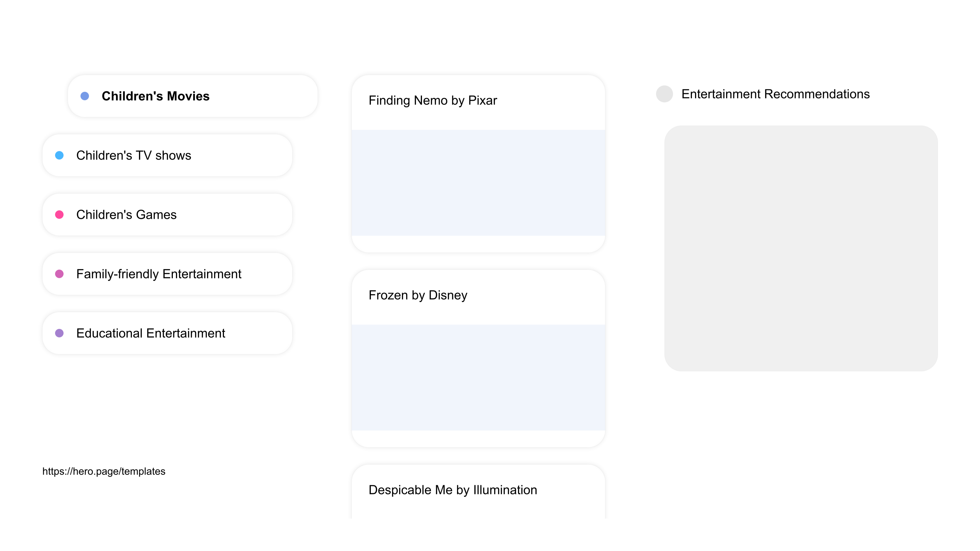This screenshot has width=980, height=551.
Task: Select the Despicable Me by Illumination card
Action: pos(478,491)
